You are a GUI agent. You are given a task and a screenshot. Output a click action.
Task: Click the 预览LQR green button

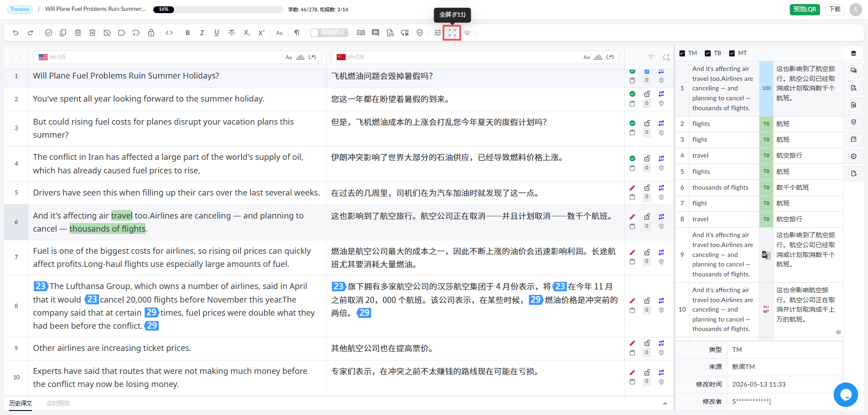pyautogui.click(x=805, y=9)
